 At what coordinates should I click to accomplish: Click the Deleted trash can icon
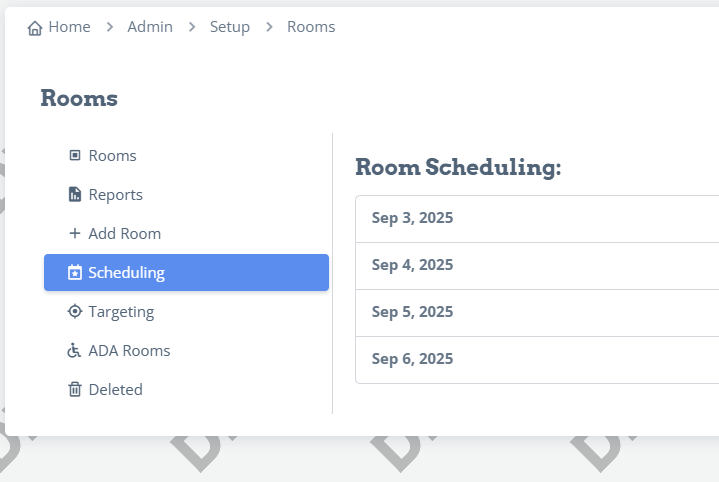[x=75, y=389]
